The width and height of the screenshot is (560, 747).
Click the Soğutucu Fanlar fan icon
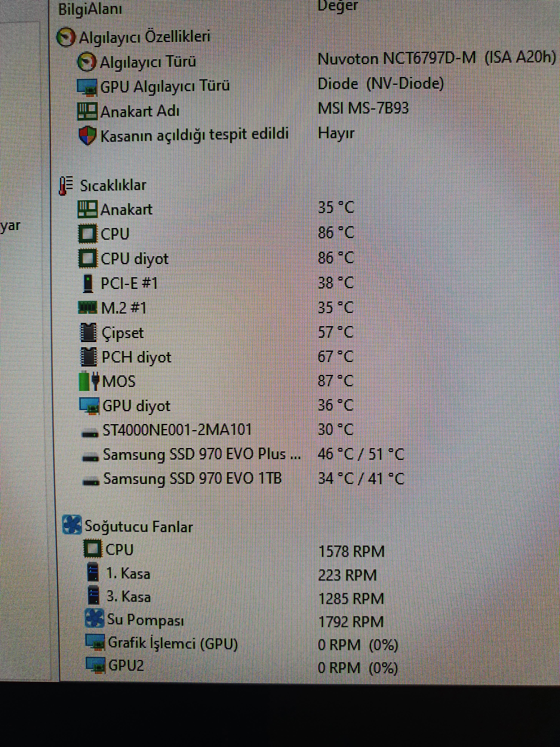point(72,525)
